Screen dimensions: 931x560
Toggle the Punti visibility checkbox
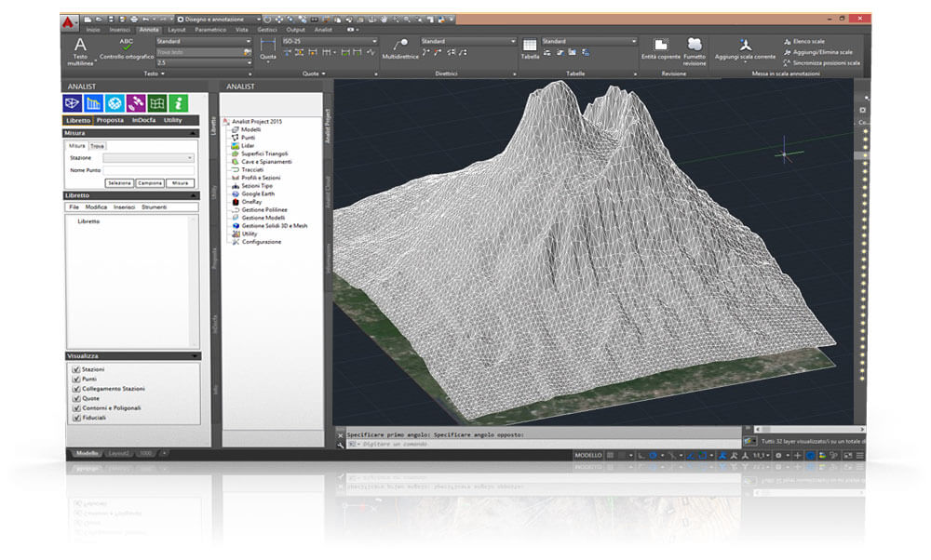pos(76,379)
